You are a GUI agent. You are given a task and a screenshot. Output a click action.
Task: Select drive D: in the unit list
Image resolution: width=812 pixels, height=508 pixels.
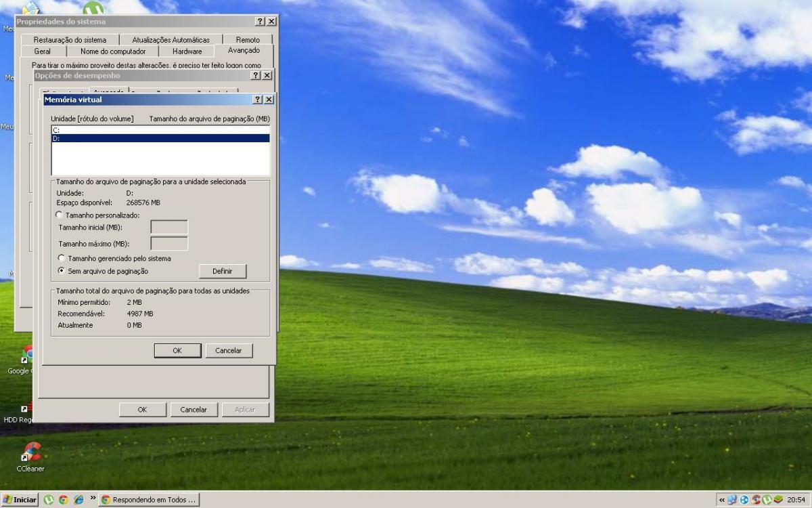pyautogui.click(x=160, y=138)
